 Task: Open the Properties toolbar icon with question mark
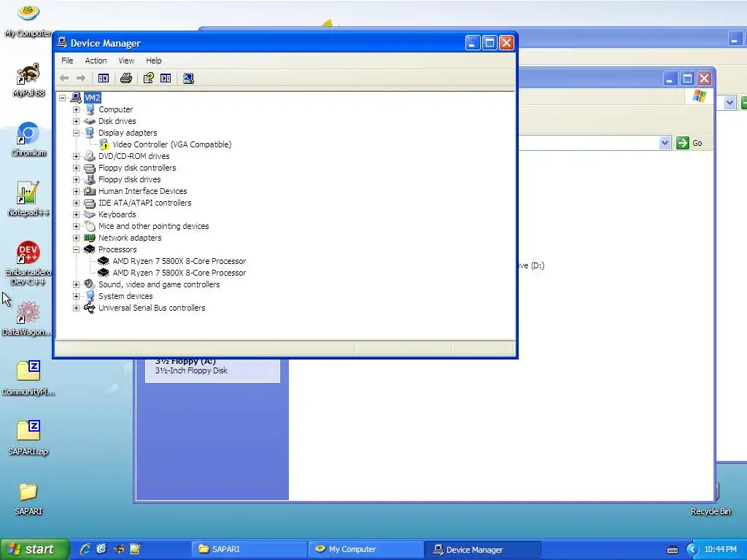click(x=149, y=78)
